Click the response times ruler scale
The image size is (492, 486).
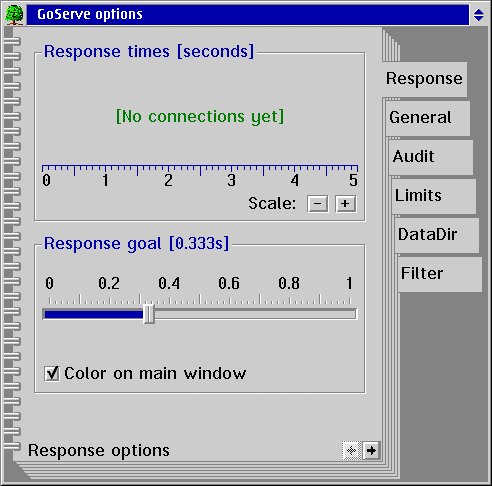[200, 176]
